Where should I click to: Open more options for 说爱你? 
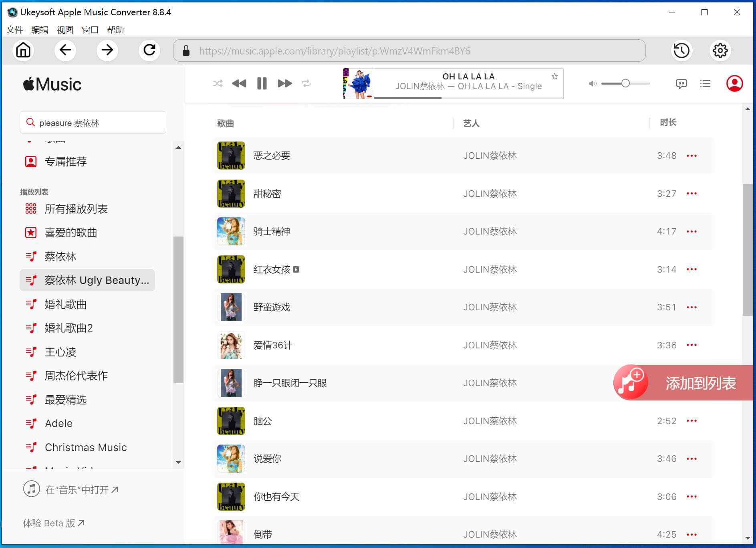pos(691,459)
